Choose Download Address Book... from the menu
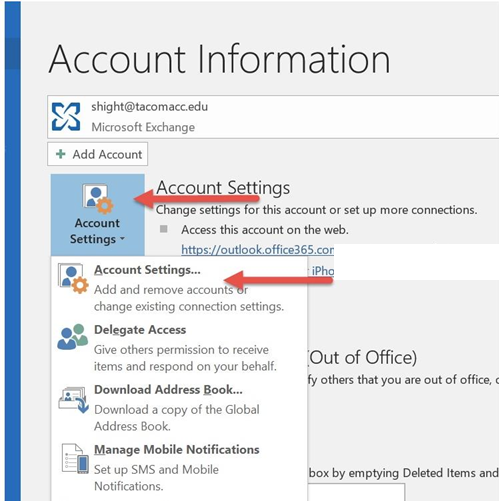Image resolution: width=499 pixels, height=501 pixels. (179, 408)
